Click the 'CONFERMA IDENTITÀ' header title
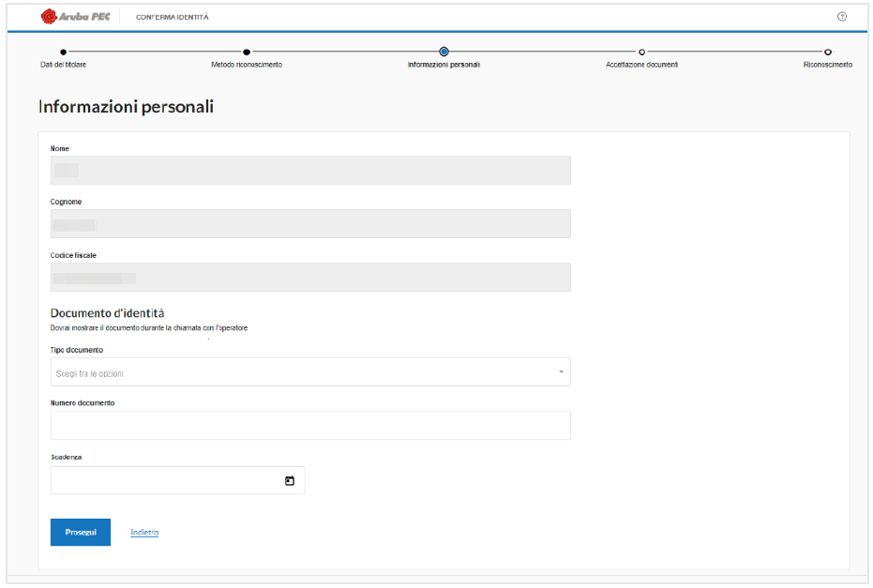 tap(173, 18)
